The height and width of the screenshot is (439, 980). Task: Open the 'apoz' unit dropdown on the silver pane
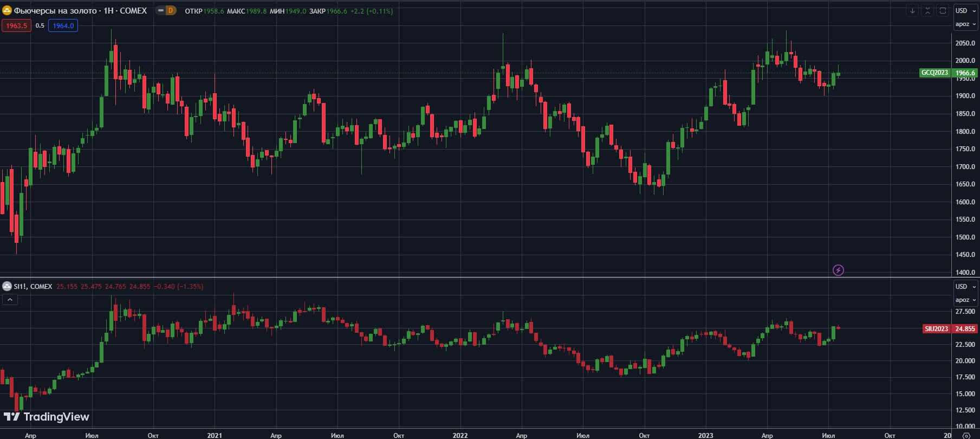pyautogui.click(x=965, y=300)
